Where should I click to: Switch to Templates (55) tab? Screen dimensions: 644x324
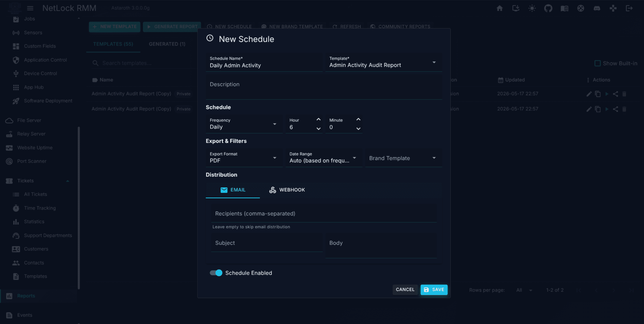tap(113, 44)
